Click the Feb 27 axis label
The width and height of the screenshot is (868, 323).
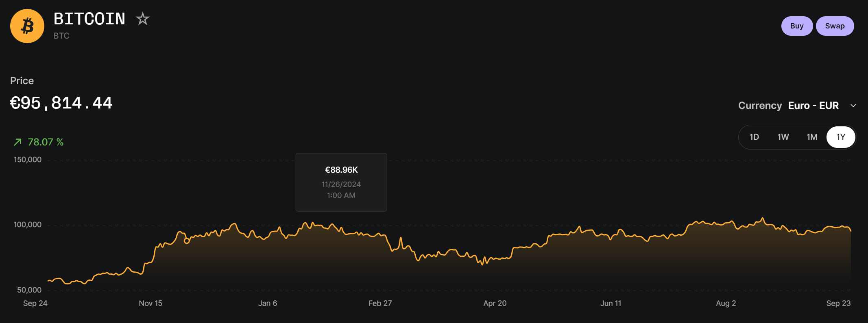coord(380,303)
